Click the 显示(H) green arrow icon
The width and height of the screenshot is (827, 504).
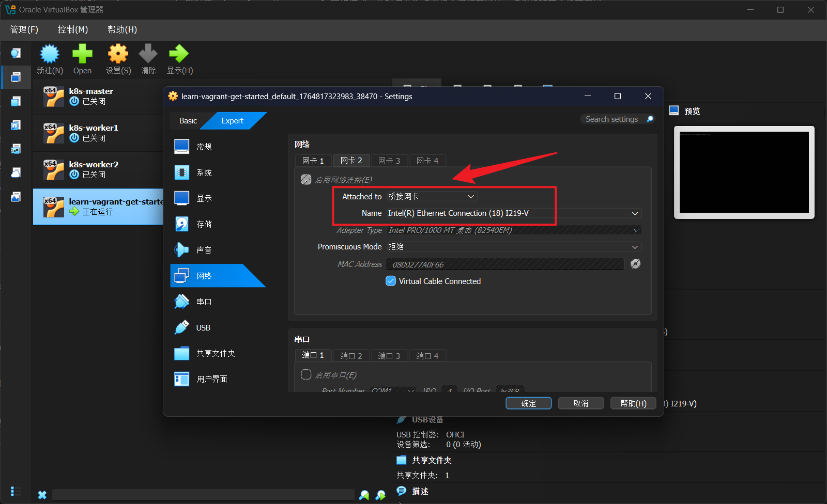tap(179, 54)
